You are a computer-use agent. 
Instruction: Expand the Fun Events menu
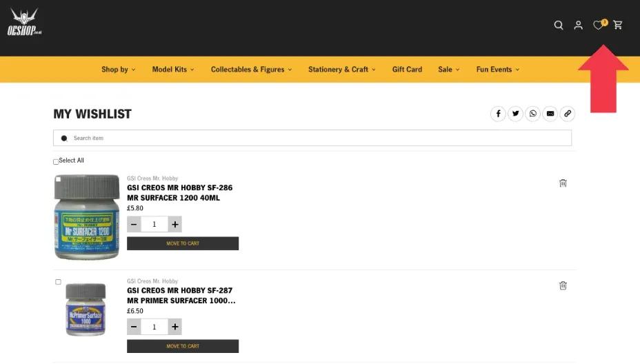[497, 70]
